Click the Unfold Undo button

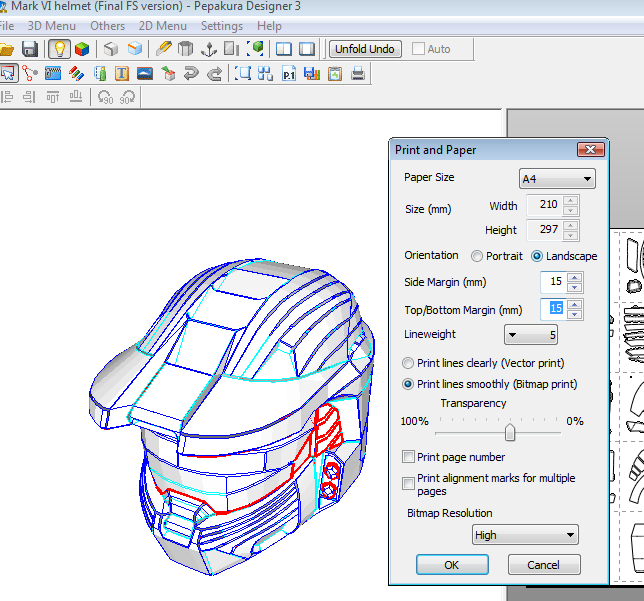365,49
